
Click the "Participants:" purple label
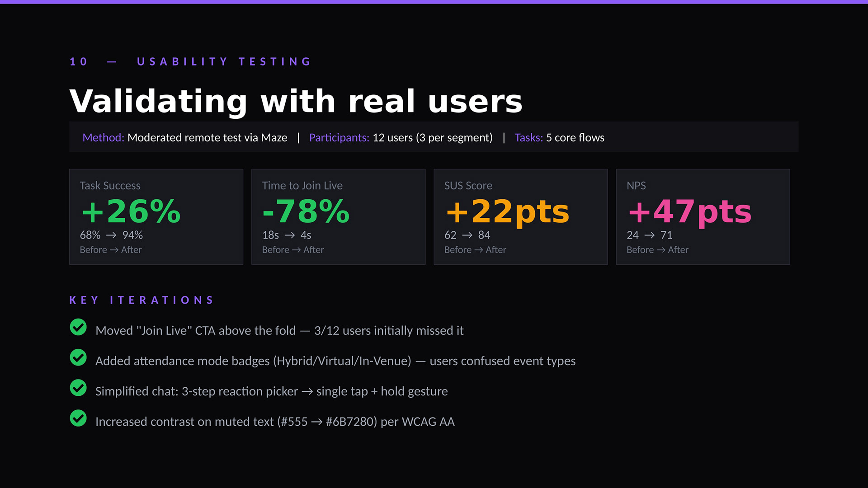coord(339,137)
